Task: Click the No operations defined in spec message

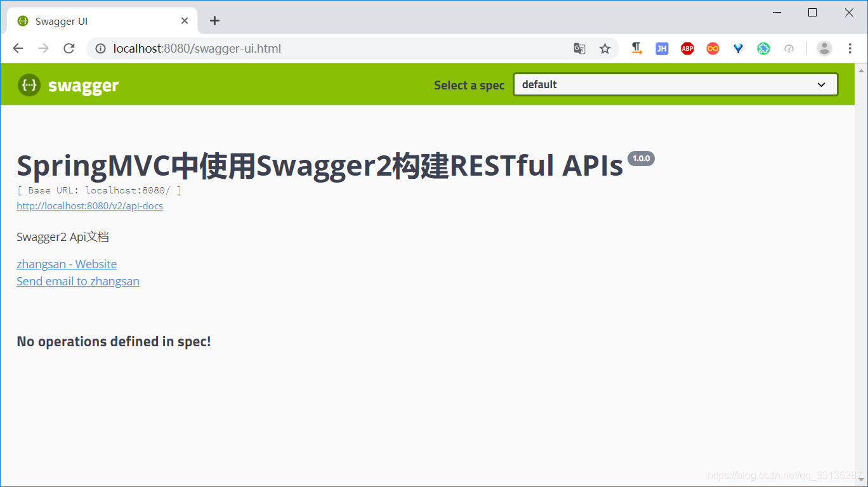Action: [114, 341]
